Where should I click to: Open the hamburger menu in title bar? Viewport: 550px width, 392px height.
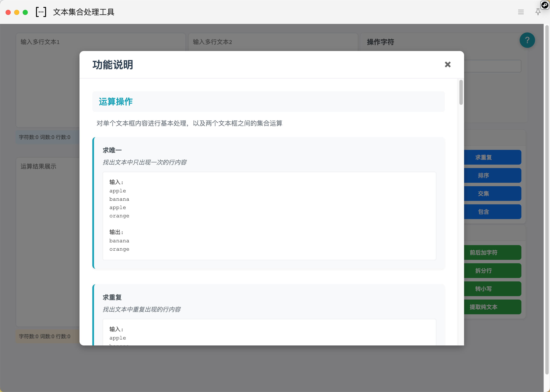(x=521, y=12)
